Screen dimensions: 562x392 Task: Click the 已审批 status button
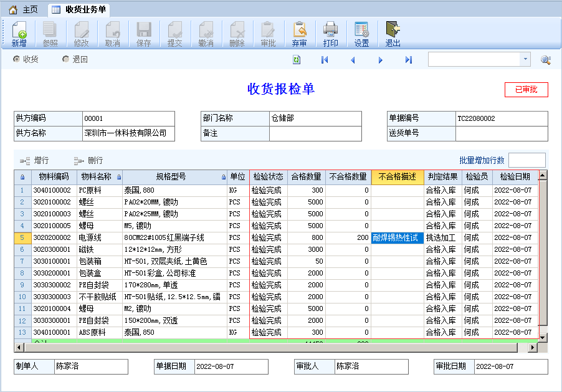tap(526, 90)
